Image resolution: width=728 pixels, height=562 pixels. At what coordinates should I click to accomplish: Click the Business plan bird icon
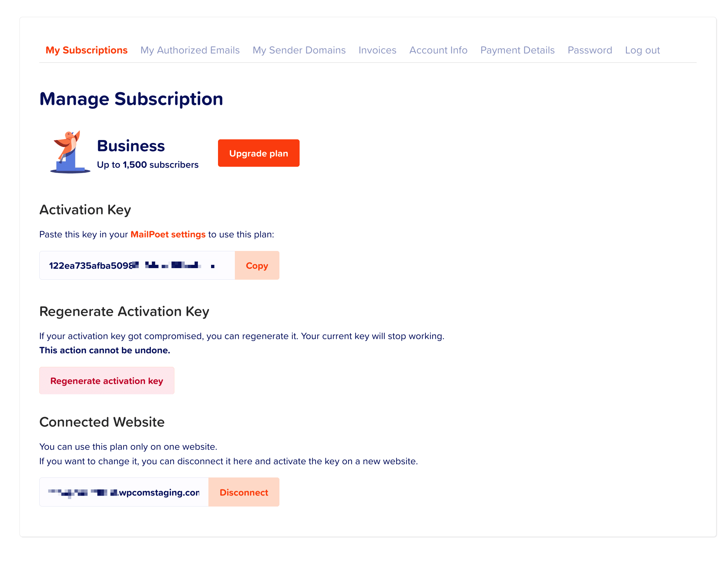[x=69, y=152]
